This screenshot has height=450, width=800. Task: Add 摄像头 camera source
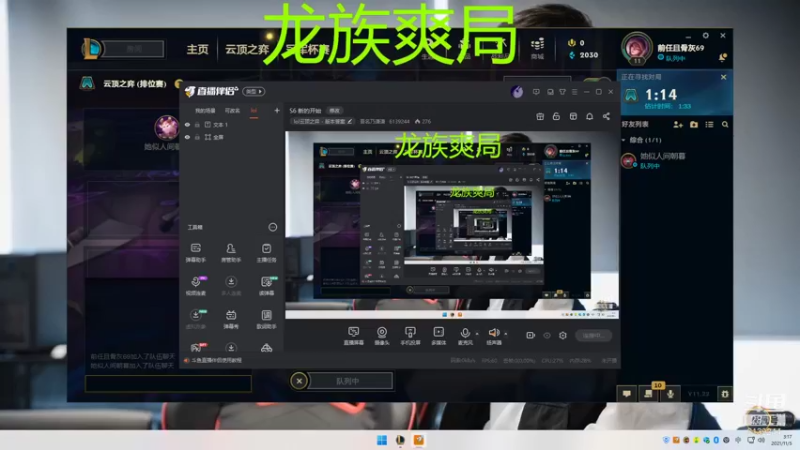point(382,336)
